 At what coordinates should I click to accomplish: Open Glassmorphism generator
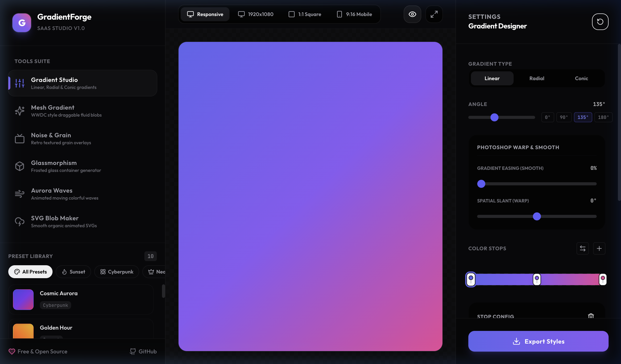point(83,166)
